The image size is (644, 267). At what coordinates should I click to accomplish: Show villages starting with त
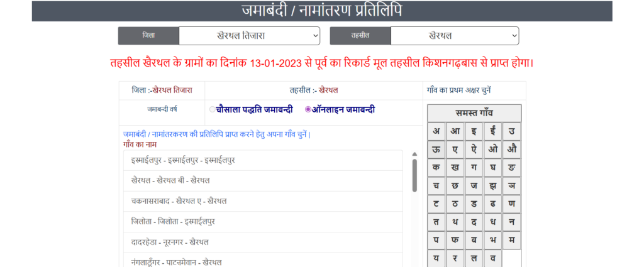click(436, 222)
